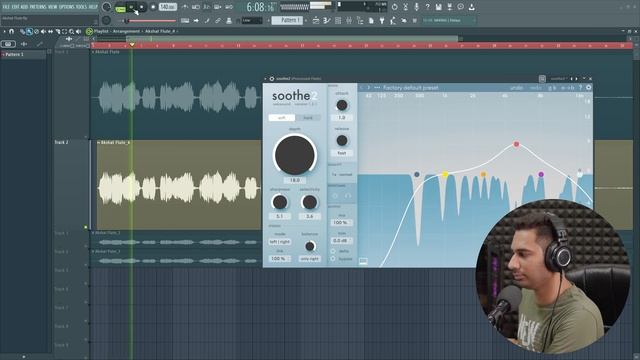This screenshot has width=640, height=360.
Task: Click the plug icon in toolbar
Action: tap(382, 20)
